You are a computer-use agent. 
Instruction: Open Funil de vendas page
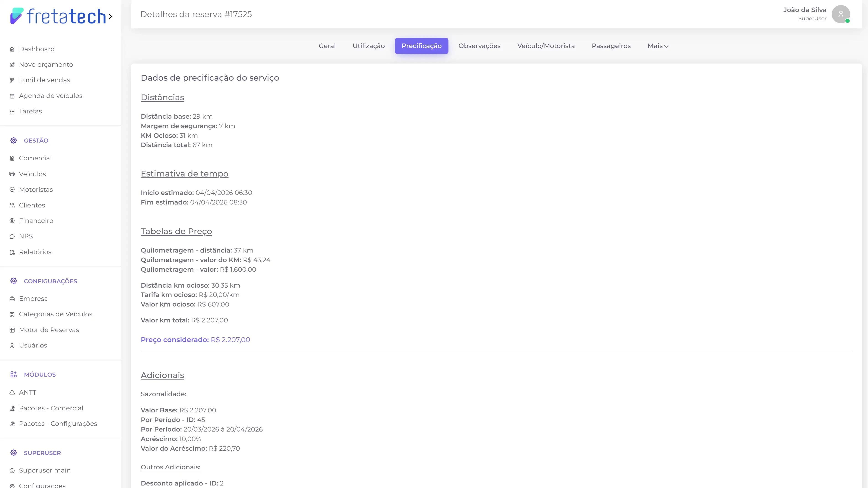[x=44, y=80]
